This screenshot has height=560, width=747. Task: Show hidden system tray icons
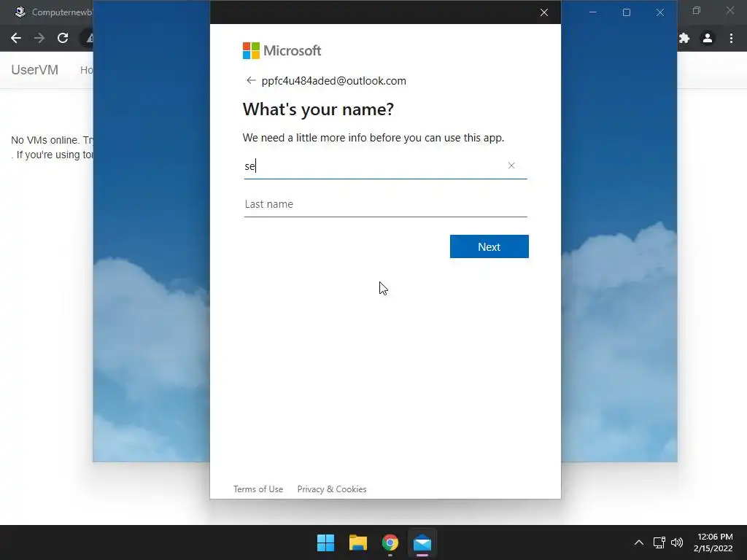[639, 542]
